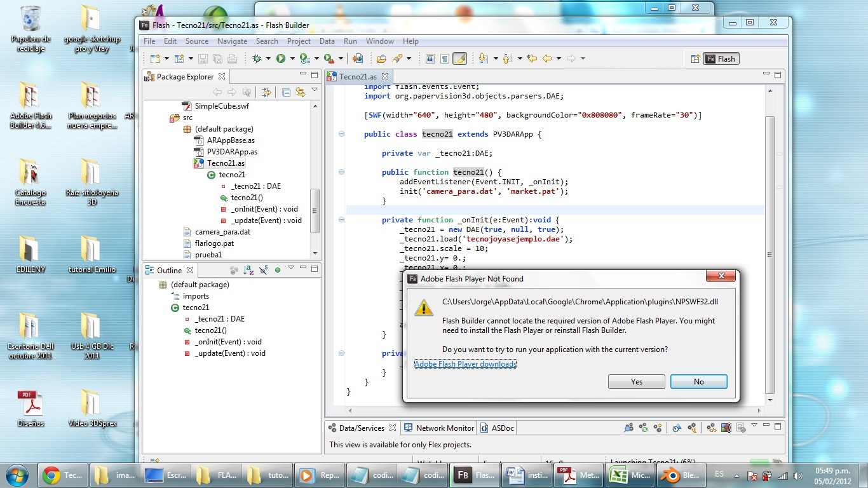Image resolution: width=868 pixels, height=488 pixels.
Task: Collapse the _onInit function fold marker
Action: point(341,220)
